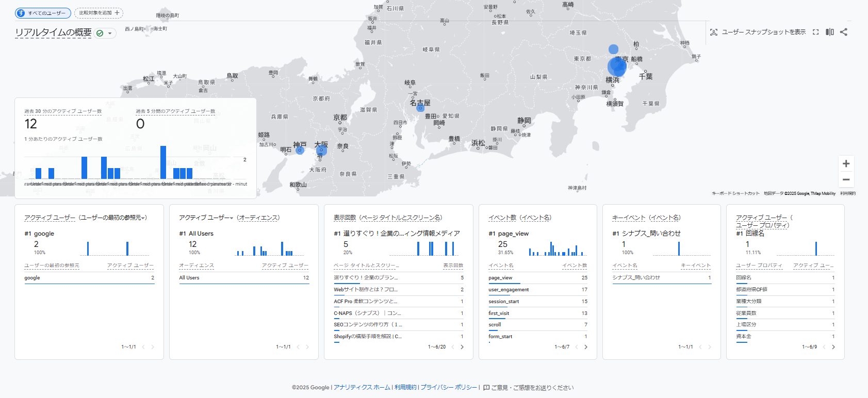Screen dimensions: 868x398
Task: Select the form_start event row
Action: (538, 336)
